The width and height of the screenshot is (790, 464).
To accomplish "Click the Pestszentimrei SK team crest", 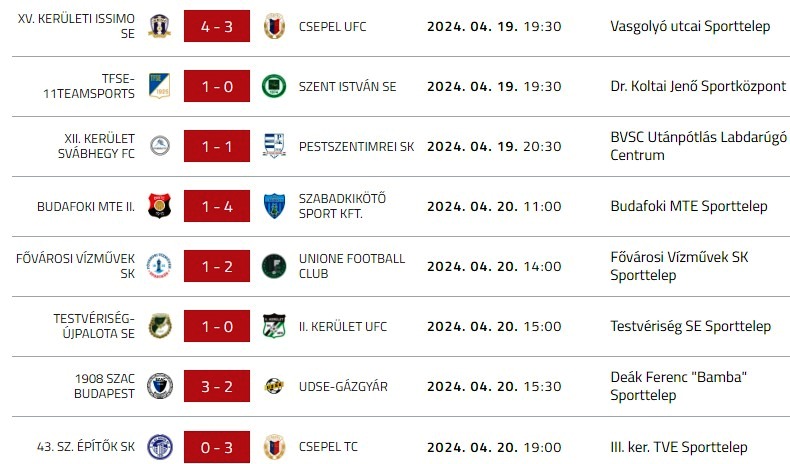I will coord(273,146).
